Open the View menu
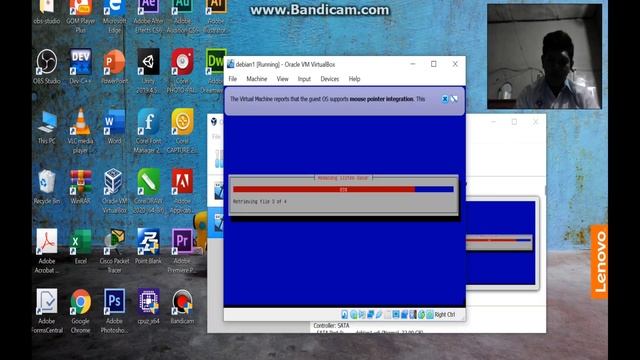This screenshot has height=360, width=640. pyautogui.click(x=282, y=79)
